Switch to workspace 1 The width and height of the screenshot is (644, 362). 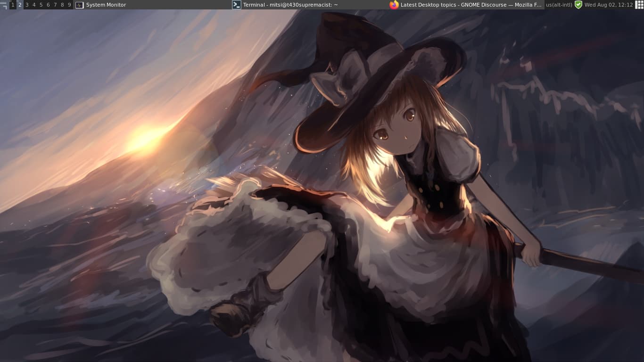[x=13, y=5]
